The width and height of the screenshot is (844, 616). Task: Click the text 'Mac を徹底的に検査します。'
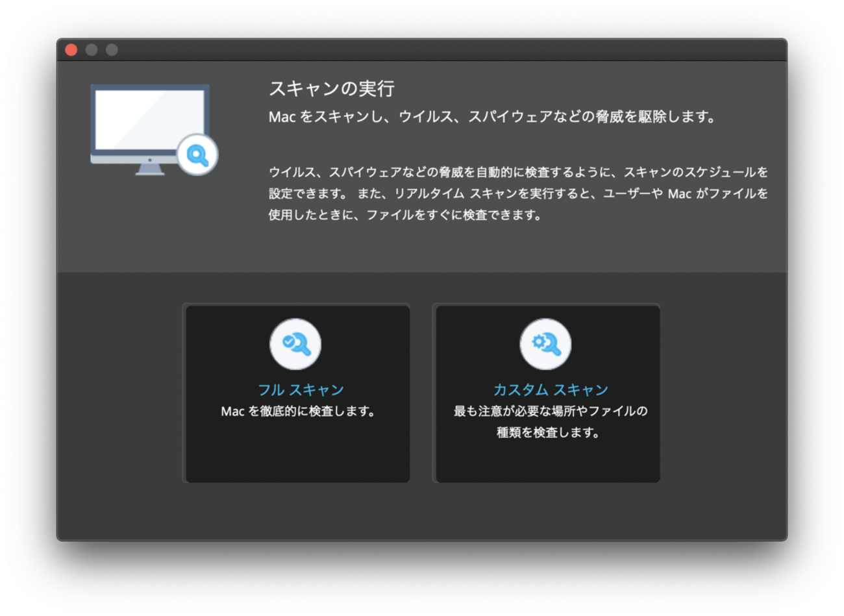[x=299, y=412]
